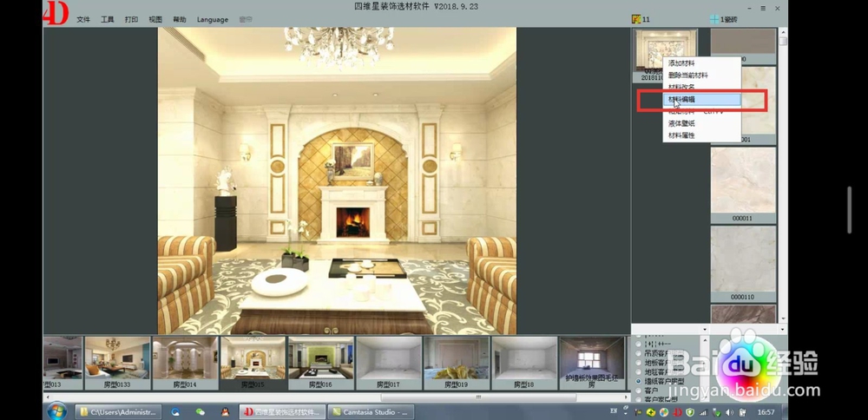
Task: Click the 4D logo icon
Action: click(56, 14)
